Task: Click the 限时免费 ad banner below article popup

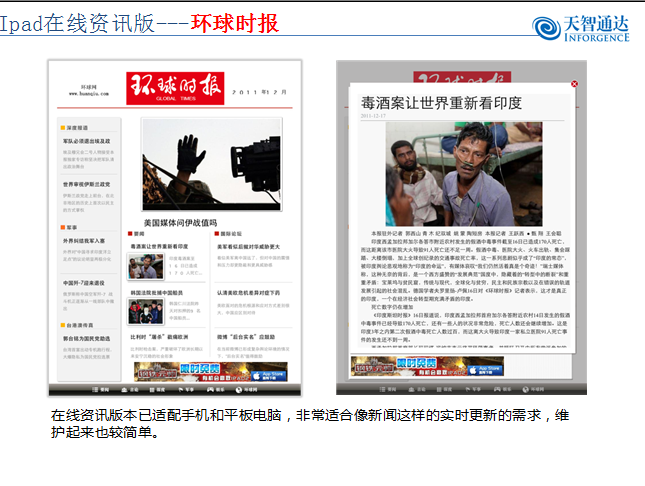Action: coord(427,366)
